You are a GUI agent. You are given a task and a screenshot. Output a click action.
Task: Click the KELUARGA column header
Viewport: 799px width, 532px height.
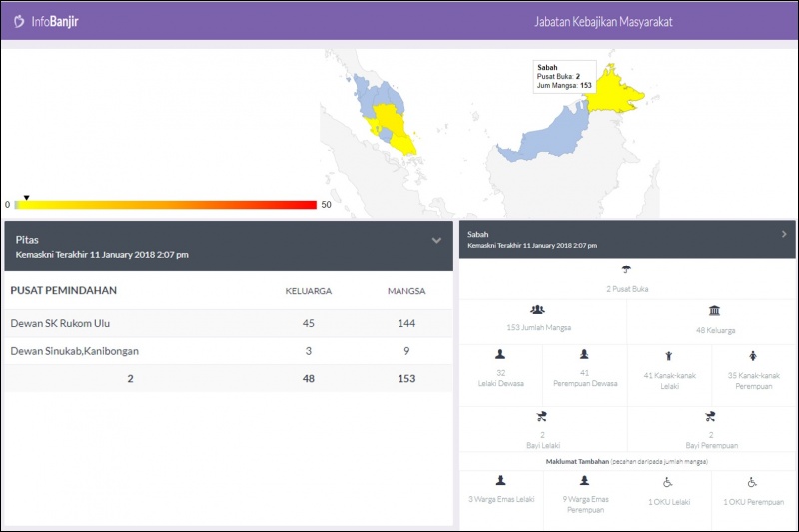coord(309,291)
